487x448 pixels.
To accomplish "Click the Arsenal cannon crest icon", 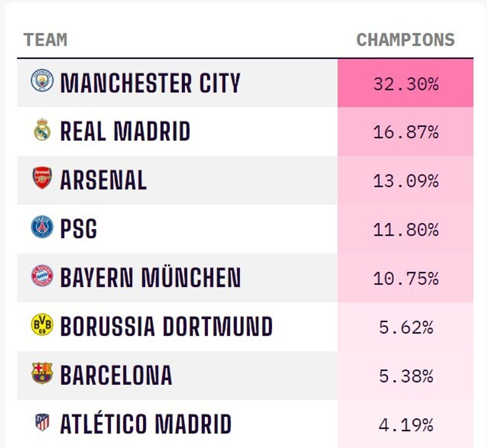I will [x=42, y=178].
